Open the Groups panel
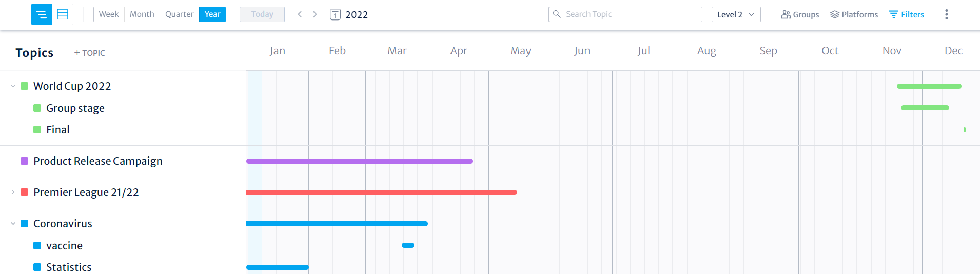This screenshot has width=980, height=274. (800, 14)
